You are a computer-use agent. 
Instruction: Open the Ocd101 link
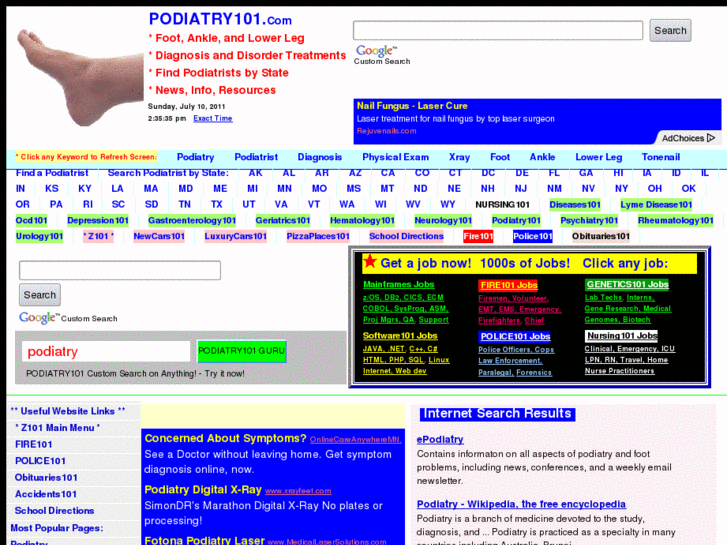[32, 220]
